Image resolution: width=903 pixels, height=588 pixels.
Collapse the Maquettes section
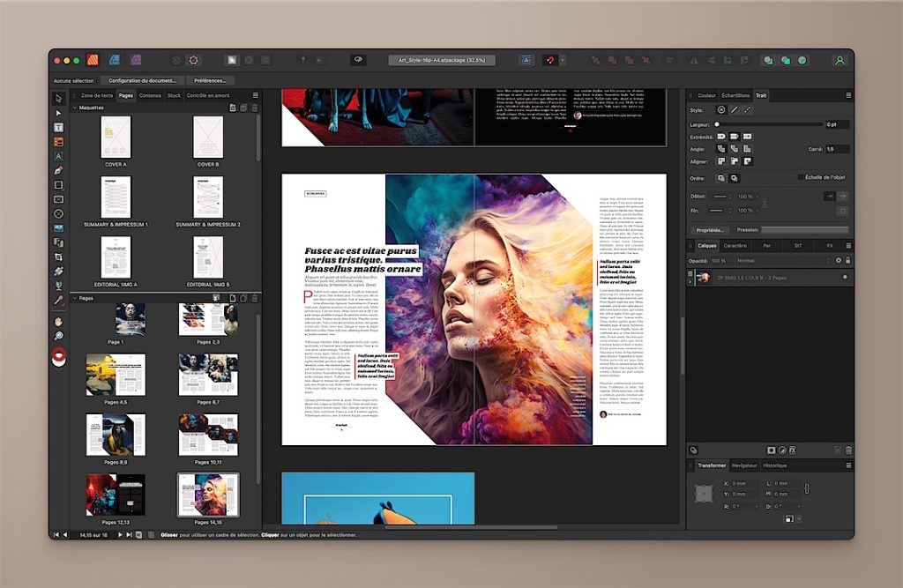(x=75, y=108)
